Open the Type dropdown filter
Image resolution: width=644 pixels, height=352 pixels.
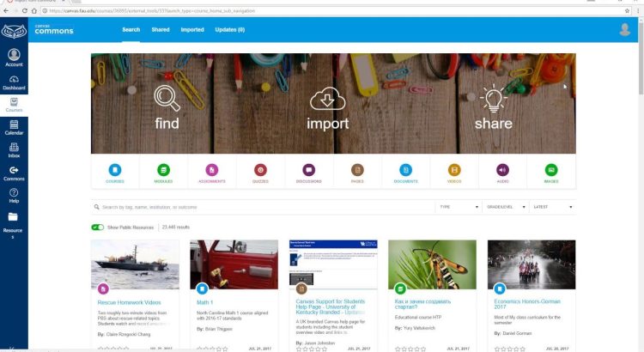coord(459,207)
